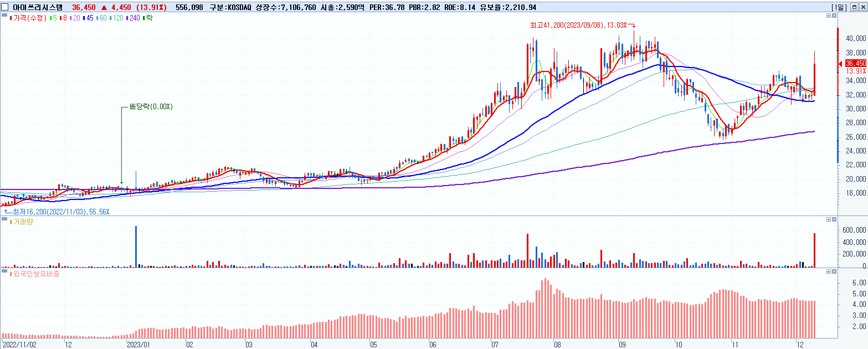868x349 pixels.
Task: Click the 40,000 price axis label
Action: [x=856, y=39]
